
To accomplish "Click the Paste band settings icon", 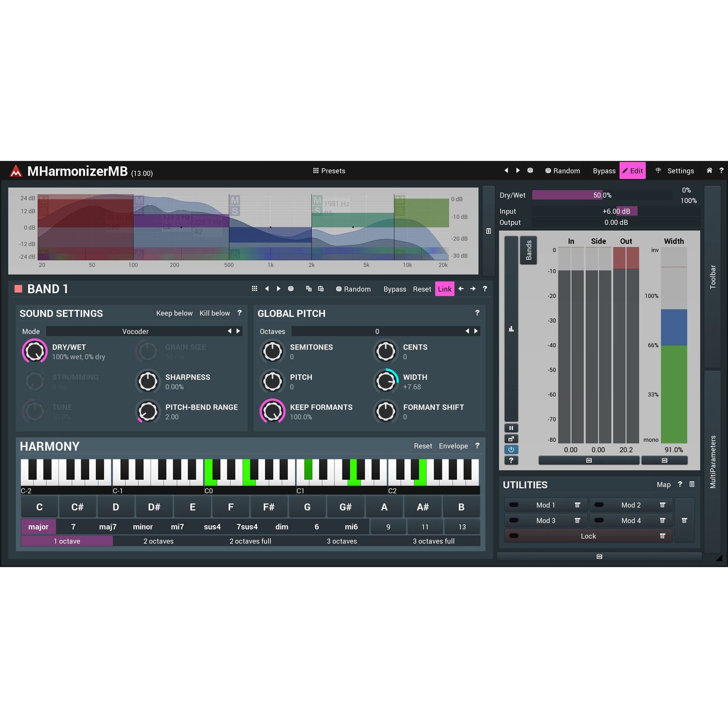I will point(321,288).
